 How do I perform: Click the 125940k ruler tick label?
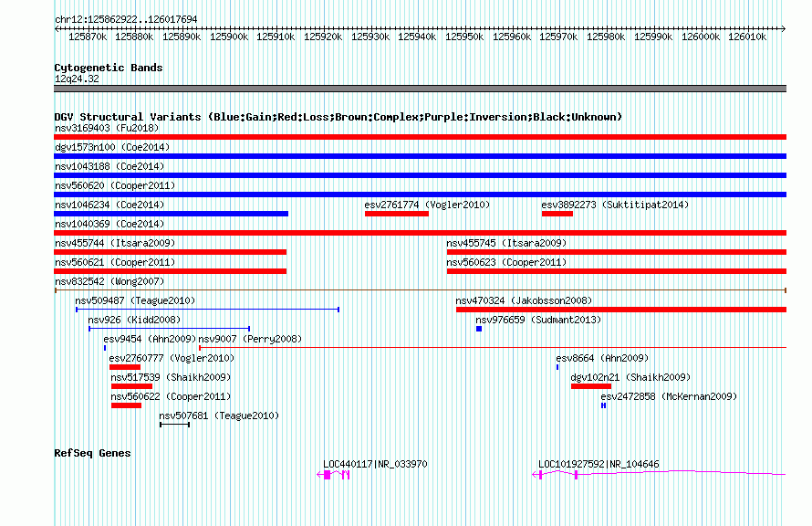(417, 37)
